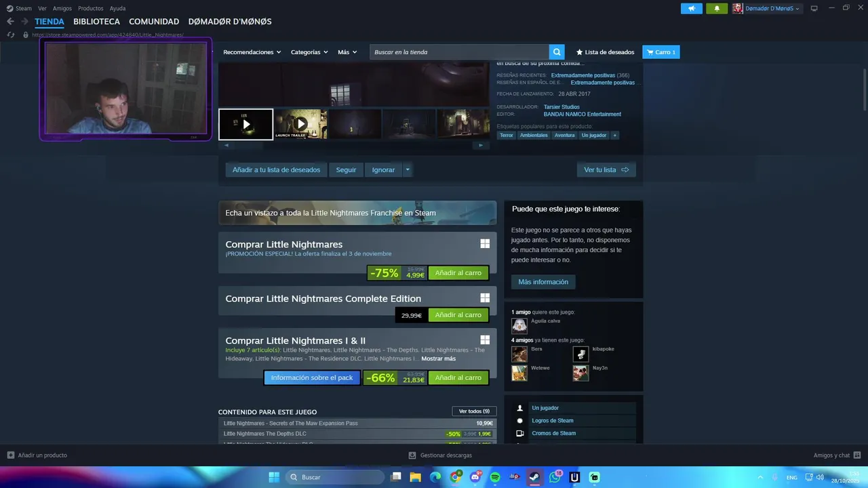Show hidden system tray icons
The width and height of the screenshot is (868, 488).
(x=759, y=477)
